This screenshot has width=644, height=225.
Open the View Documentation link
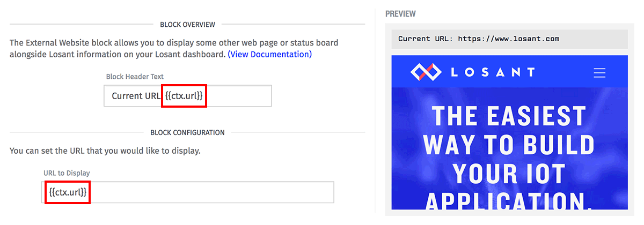(x=270, y=54)
